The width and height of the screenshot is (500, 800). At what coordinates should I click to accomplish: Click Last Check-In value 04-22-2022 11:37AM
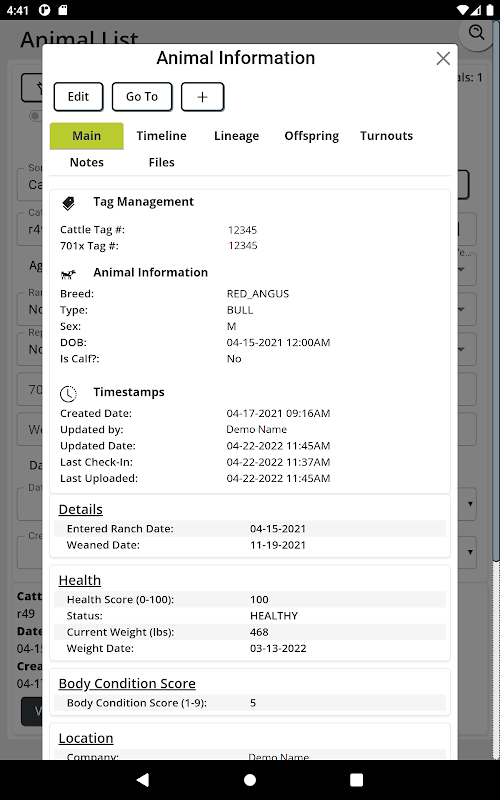pyautogui.click(x=278, y=462)
